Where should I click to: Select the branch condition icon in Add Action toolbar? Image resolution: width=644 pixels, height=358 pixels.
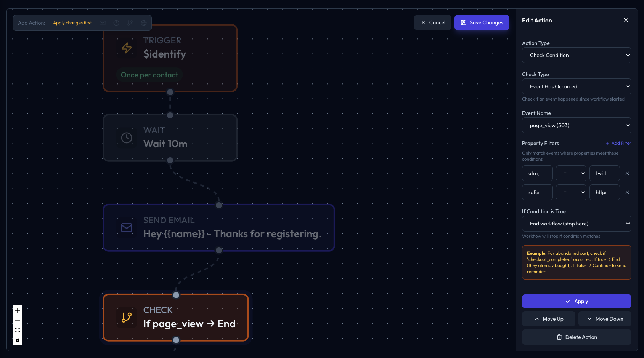click(x=130, y=23)
